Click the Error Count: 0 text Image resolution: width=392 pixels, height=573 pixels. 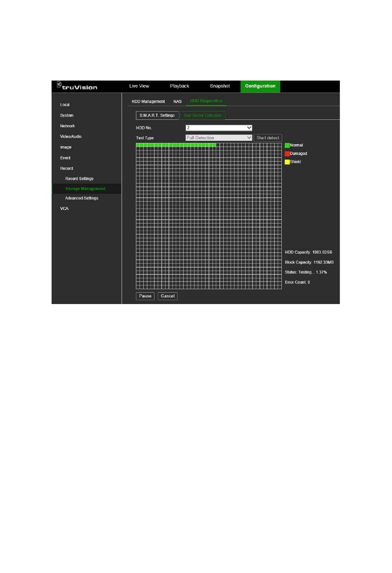coord(298,283)
